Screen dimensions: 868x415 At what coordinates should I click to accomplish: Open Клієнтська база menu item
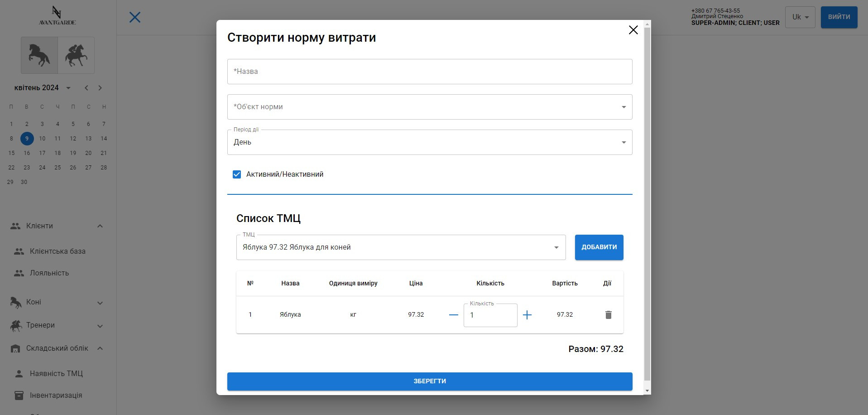[58, 251]
